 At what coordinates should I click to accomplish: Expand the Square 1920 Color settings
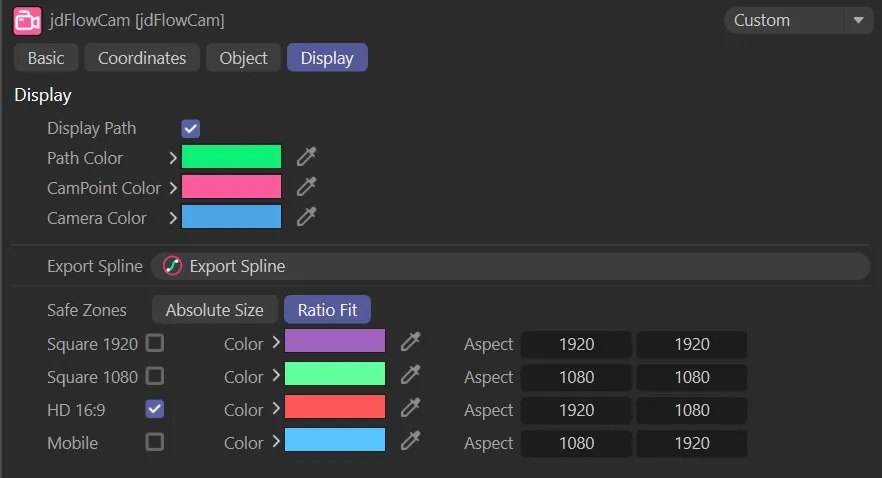pos(276,342)
